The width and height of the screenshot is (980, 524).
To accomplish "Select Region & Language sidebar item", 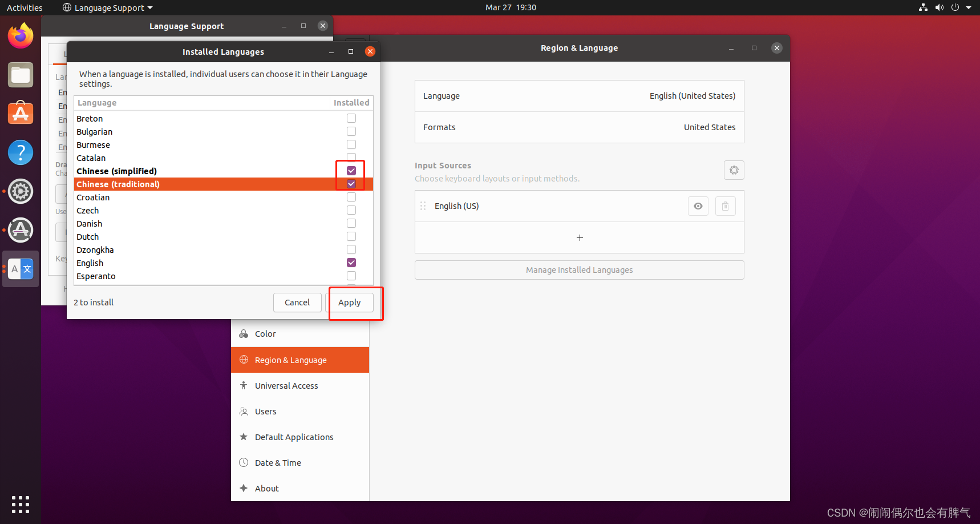I will click(300, 360).
